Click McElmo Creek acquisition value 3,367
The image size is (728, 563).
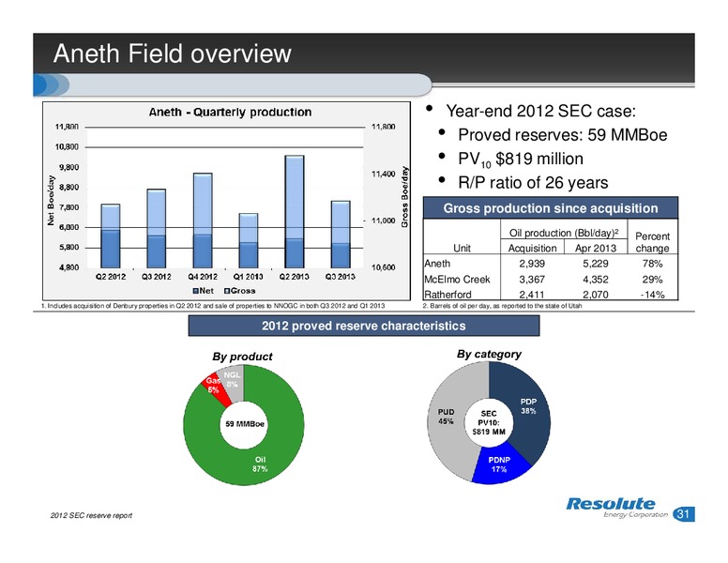[532, 280]
